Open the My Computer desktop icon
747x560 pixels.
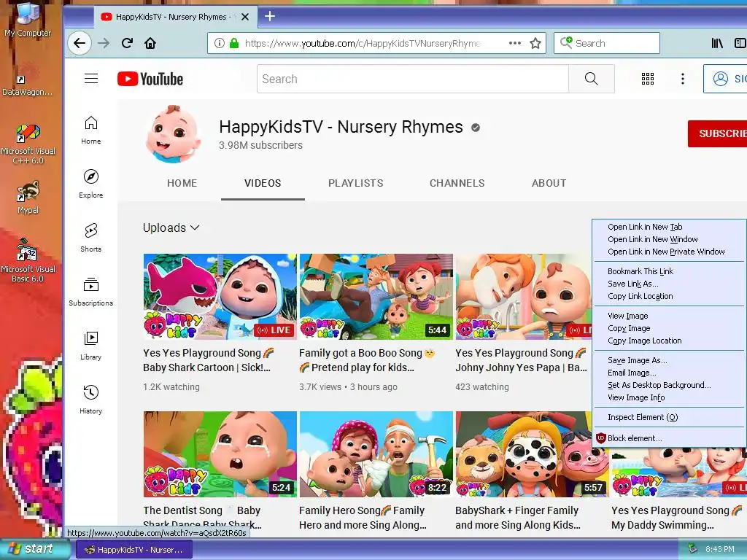(28, 20)
